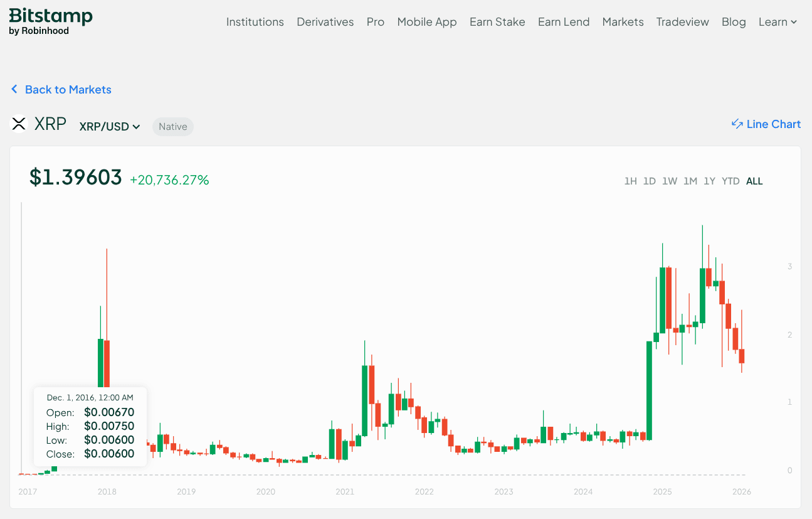The image size is (812, 519).
Task: Select the YTD time range
Action: pyautogui.click(x=730, y=181)
